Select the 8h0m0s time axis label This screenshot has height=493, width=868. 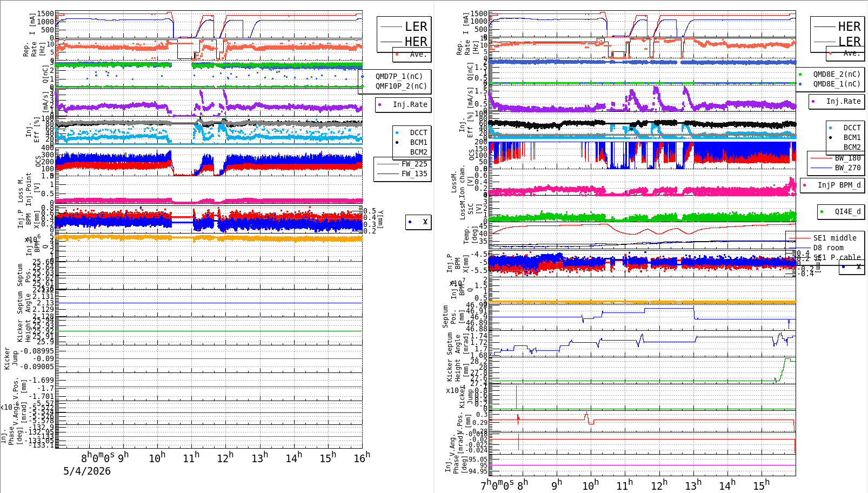[98, 457]
